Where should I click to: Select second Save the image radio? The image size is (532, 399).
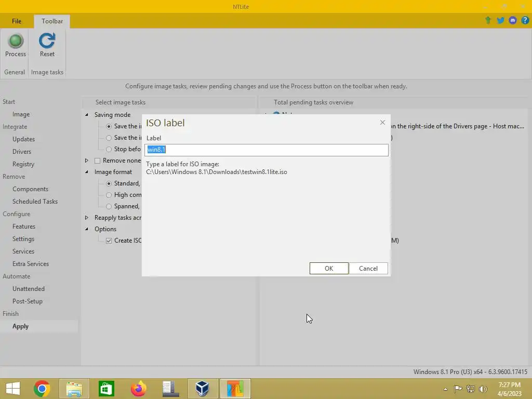[109, 138]
